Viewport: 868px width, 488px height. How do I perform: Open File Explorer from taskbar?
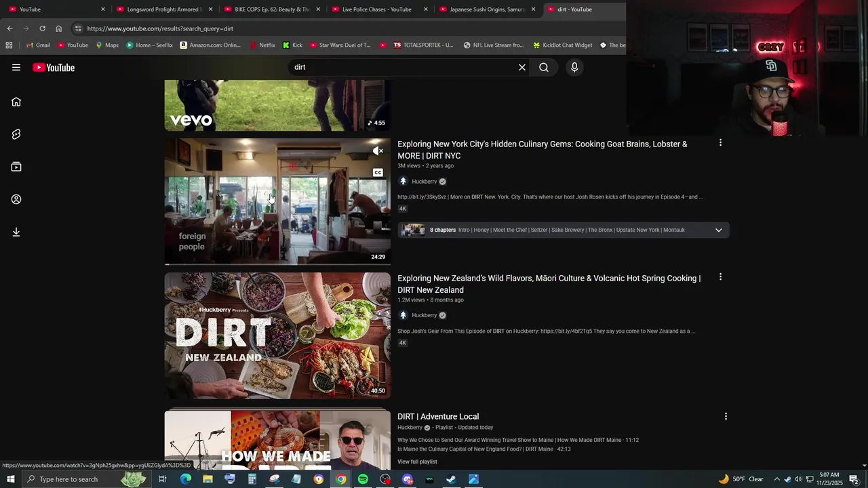click(x=208, y=479)
